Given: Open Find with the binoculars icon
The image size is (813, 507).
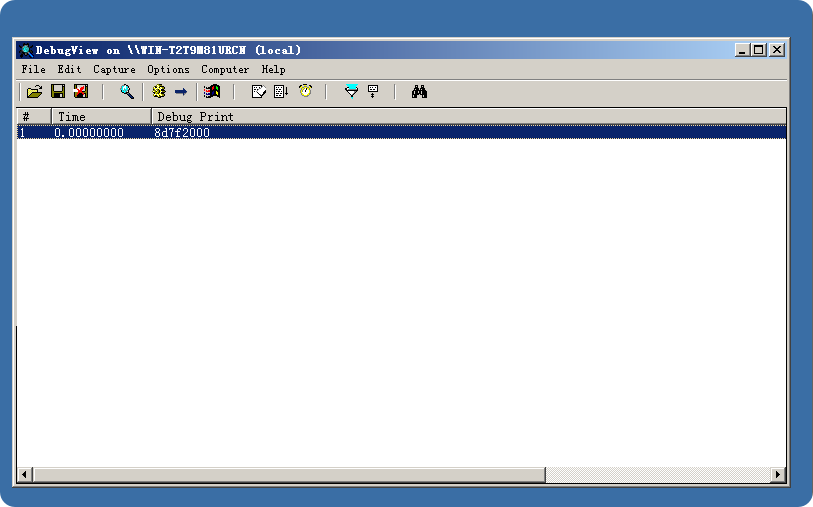Looking at the screenshot, I should (x=419, y=92).
